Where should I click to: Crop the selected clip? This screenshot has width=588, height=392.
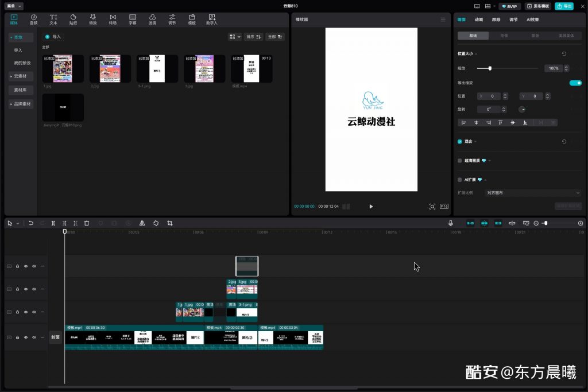170,223
